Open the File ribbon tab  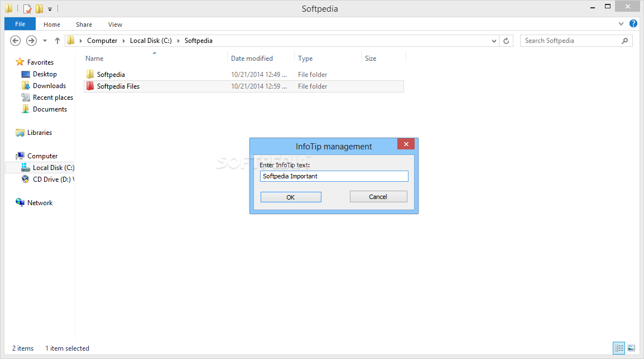[20, 24]
